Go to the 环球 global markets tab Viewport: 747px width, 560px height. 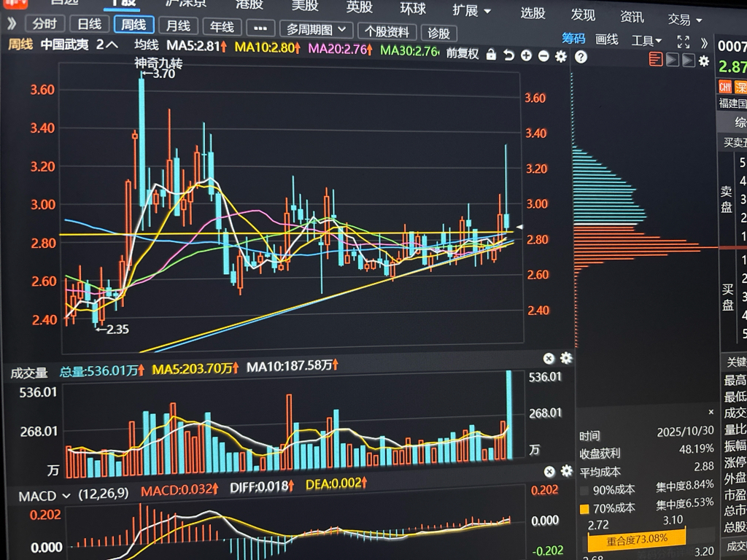(413, 9)
